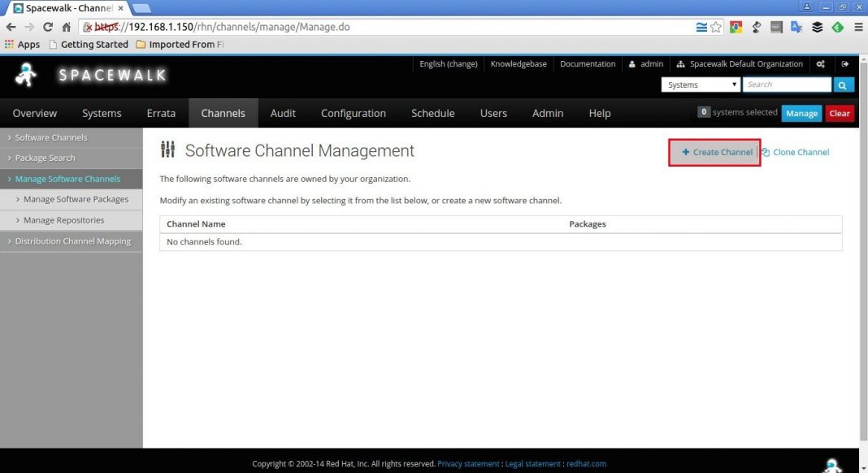Viewport: 868px width, 473px height.
Task: Click the desk lamp extension icon in toolbar
Action: click(756, 27)
